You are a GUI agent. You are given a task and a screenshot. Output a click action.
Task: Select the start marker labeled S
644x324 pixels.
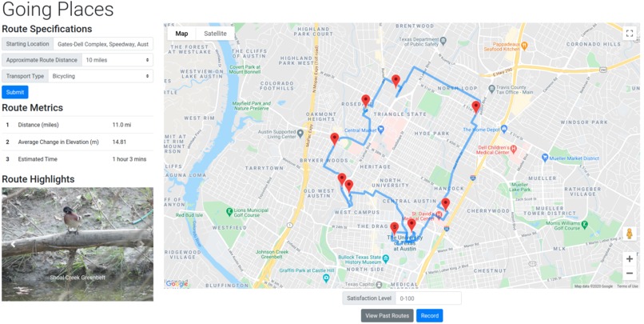[x=394, y=228]
